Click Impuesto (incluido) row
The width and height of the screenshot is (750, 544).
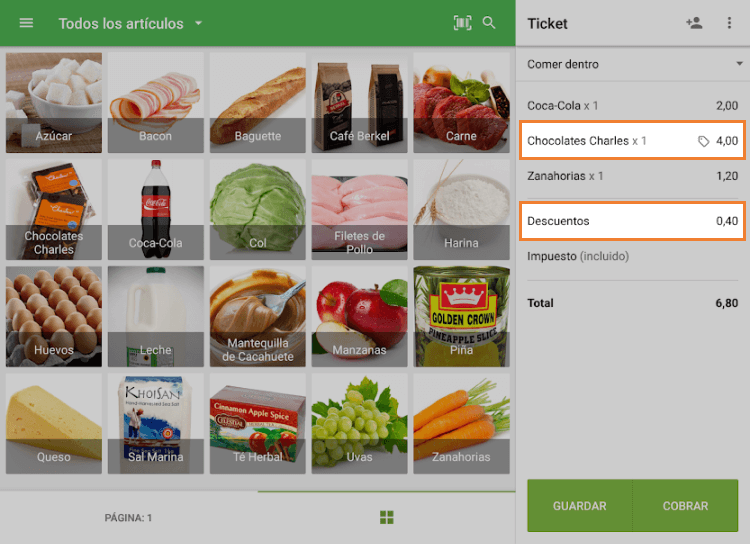pos(633,256)
